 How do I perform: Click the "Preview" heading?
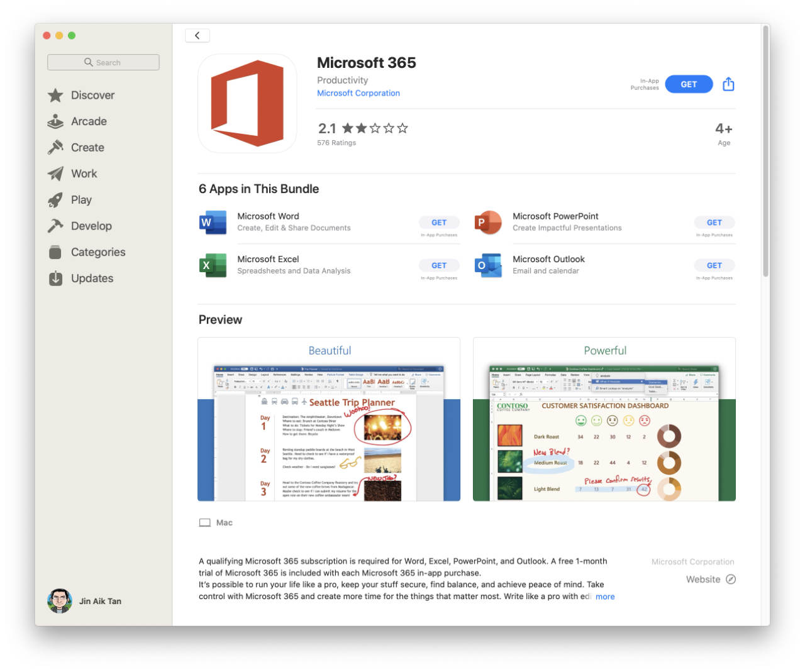220,319
